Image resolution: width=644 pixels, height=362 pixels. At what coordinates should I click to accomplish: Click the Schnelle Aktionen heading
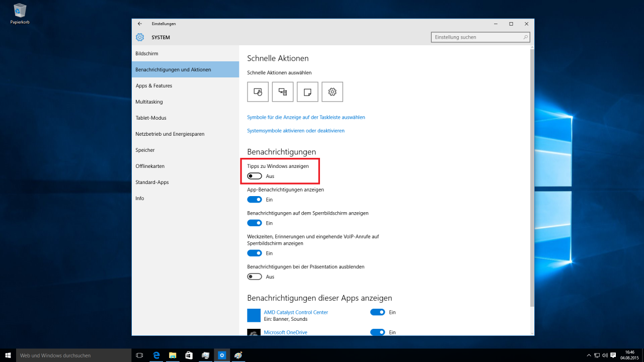pos(278,58)
